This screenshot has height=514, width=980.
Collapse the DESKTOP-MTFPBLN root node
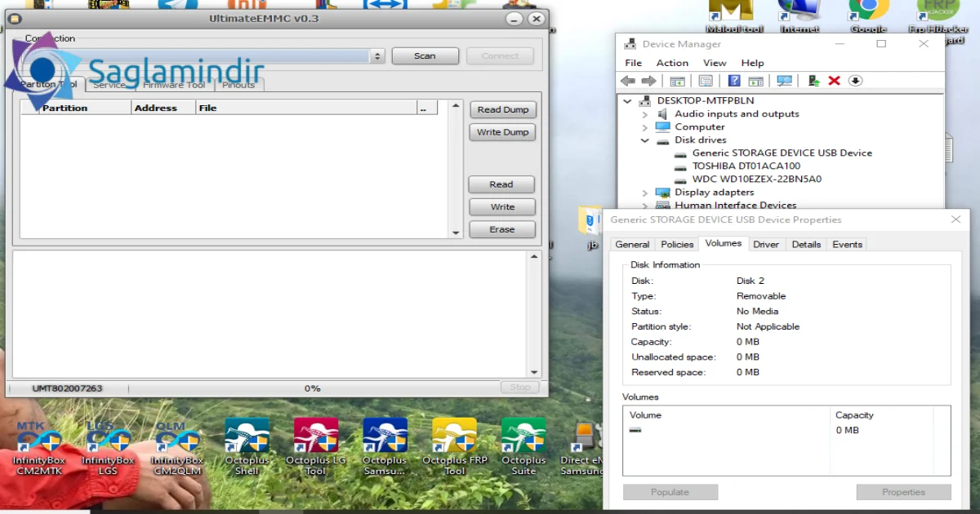click(627, 101)
